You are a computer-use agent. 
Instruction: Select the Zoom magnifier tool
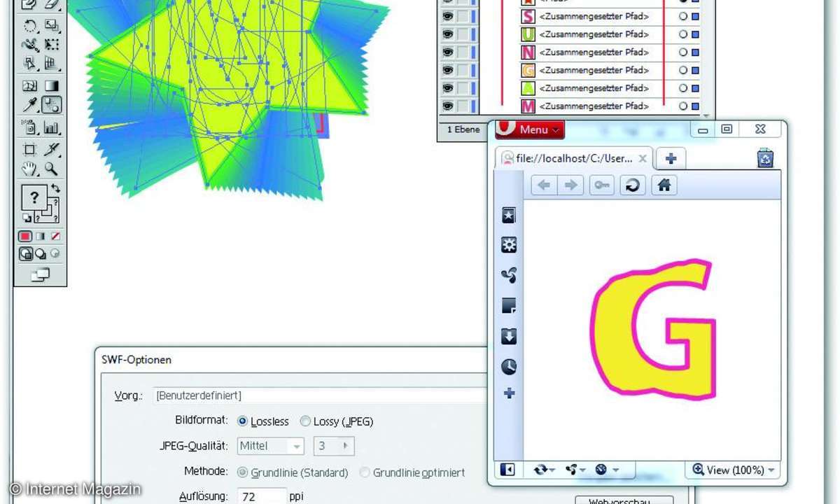(52, 168)
